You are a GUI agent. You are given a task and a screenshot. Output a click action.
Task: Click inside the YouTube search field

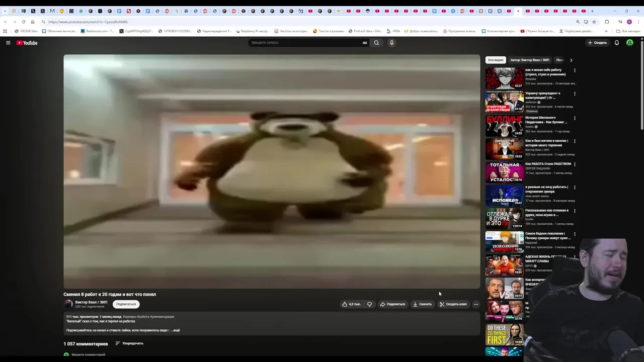[x=306, y=43]
